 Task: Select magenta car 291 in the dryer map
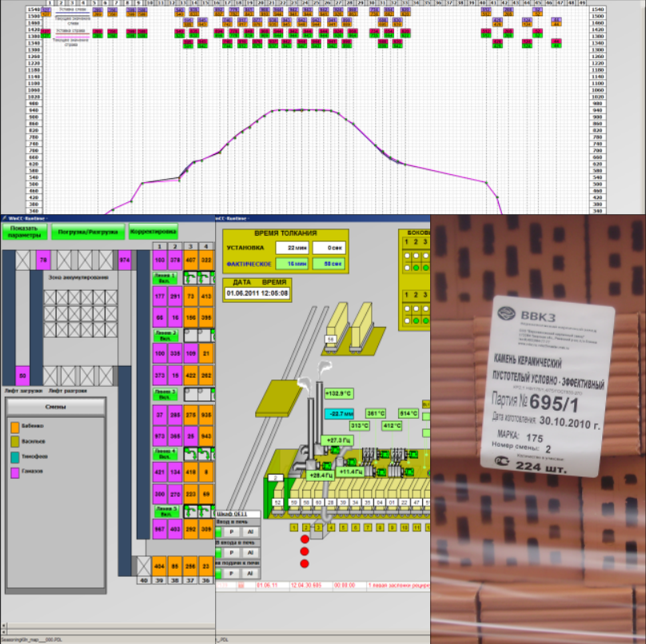point(175,296)
